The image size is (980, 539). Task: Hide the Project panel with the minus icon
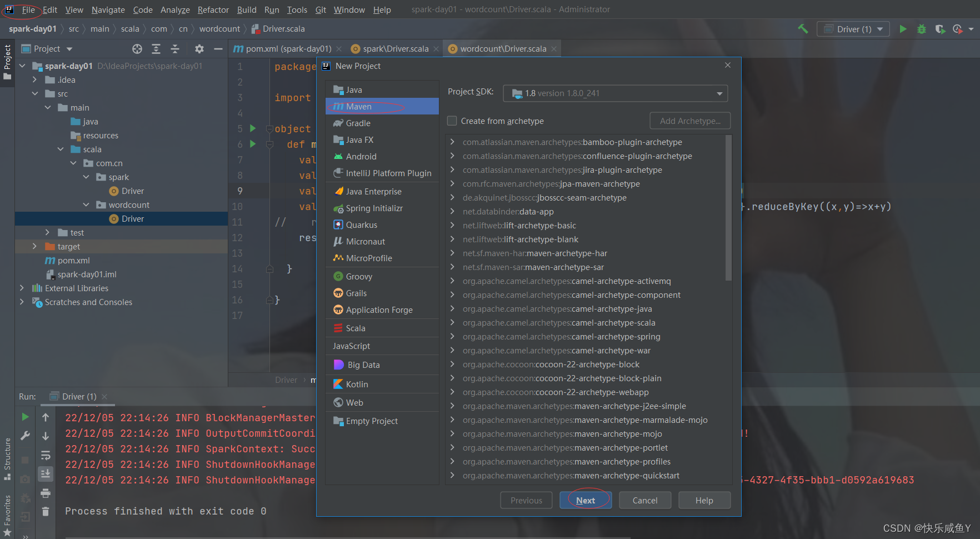pos(218,49)
